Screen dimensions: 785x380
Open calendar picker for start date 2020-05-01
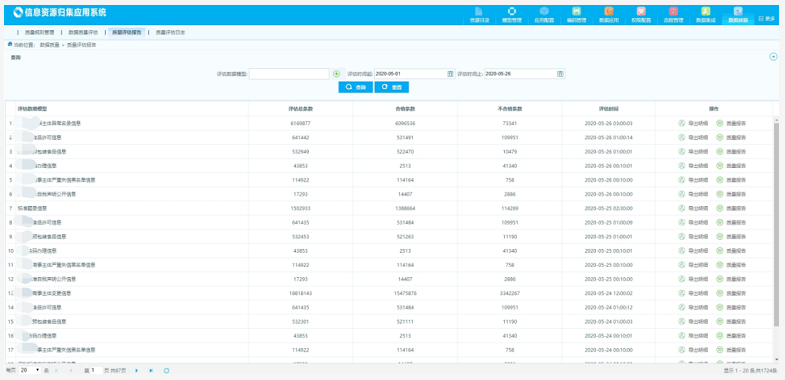pyautogui.click(x=450, y=74)
